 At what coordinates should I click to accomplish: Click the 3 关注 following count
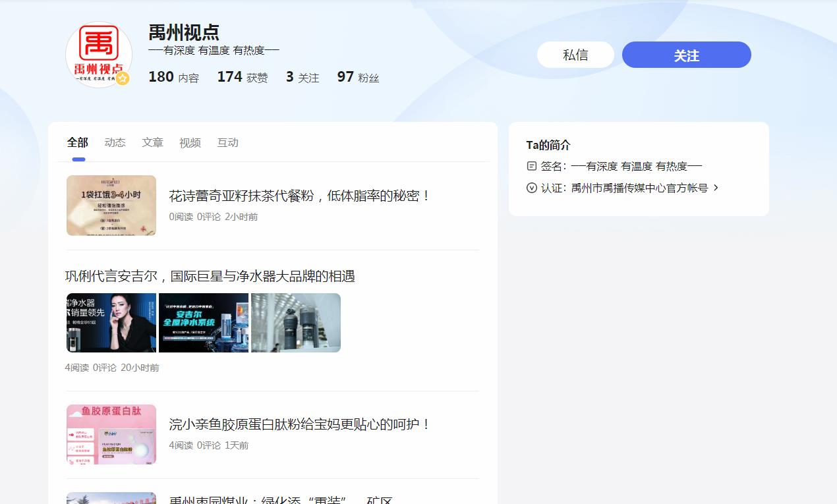tap(303, 77)
